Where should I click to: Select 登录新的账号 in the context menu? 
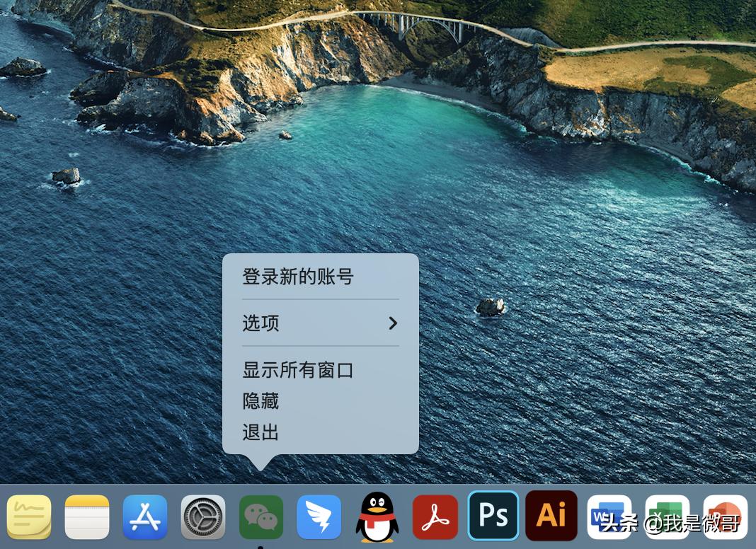click(x=298, y=277)
